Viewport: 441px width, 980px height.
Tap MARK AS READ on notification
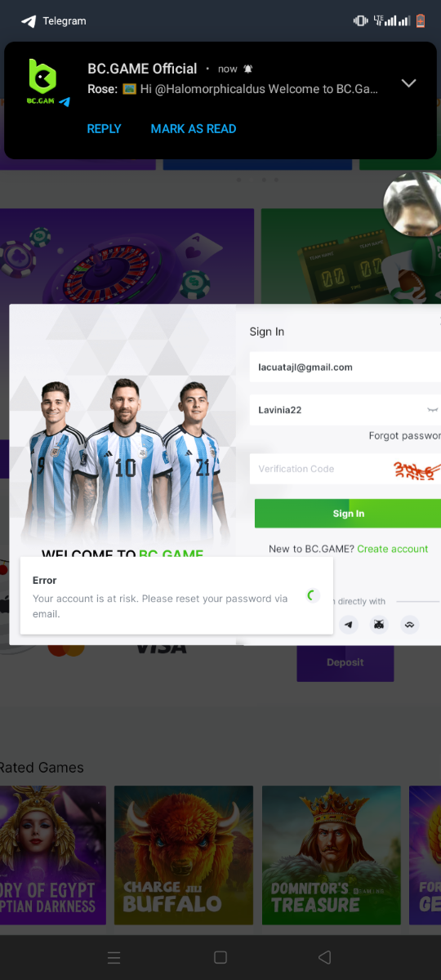(194, 128)
